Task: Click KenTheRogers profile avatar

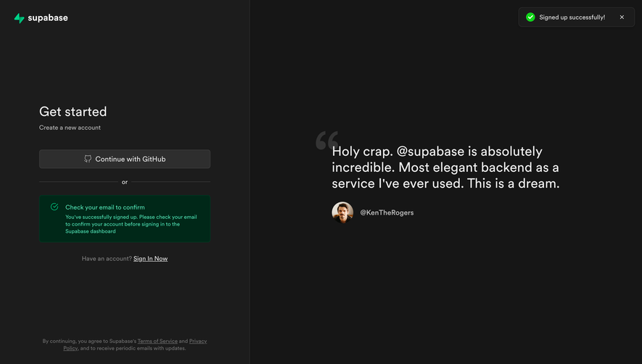Action: pyautogui.click(x=342, y=212)
